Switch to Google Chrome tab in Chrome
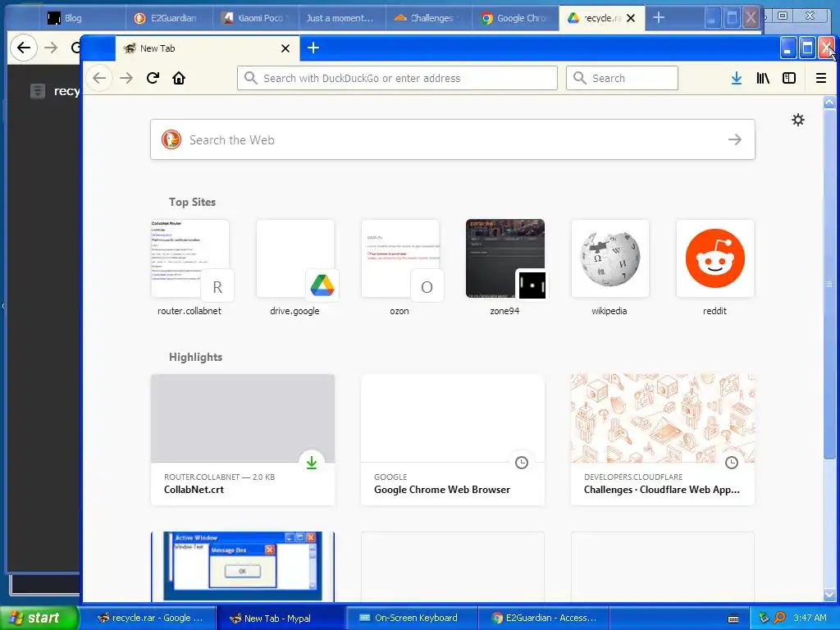The height and width of the screenshot is (630, 840). coord(516,18)
